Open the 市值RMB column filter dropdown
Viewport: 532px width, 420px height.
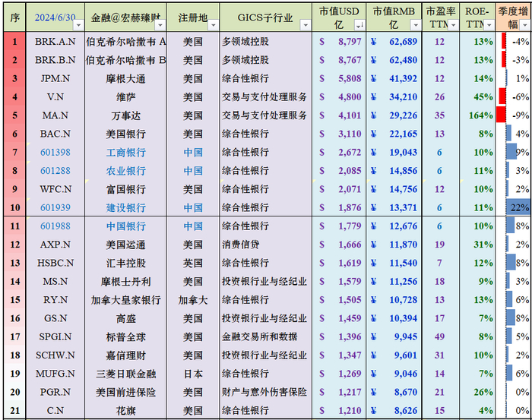pos(416,25)
